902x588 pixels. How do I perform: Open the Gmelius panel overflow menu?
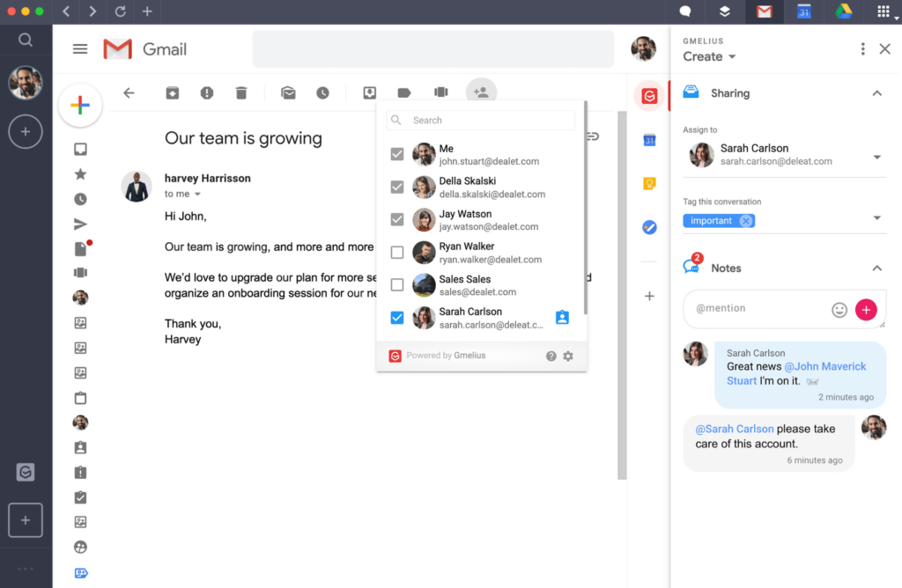tap(862, 49)
